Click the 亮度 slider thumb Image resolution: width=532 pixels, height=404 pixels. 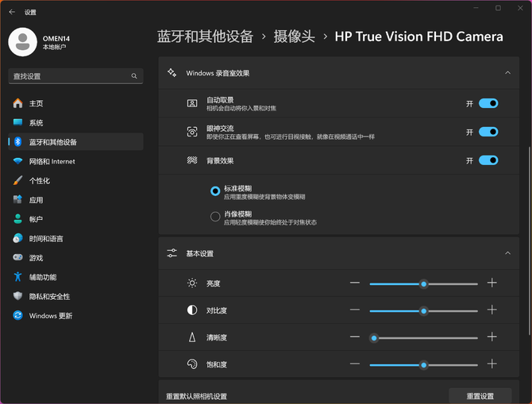(423, 284)
